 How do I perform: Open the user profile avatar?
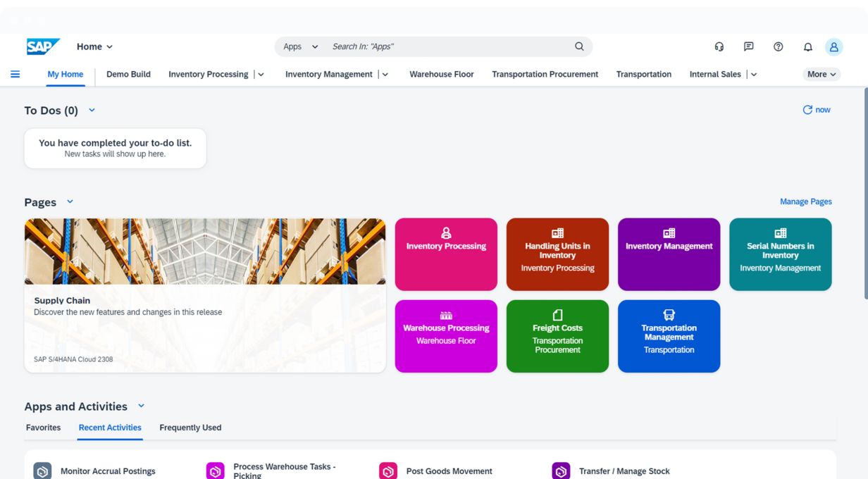(833, 46)
